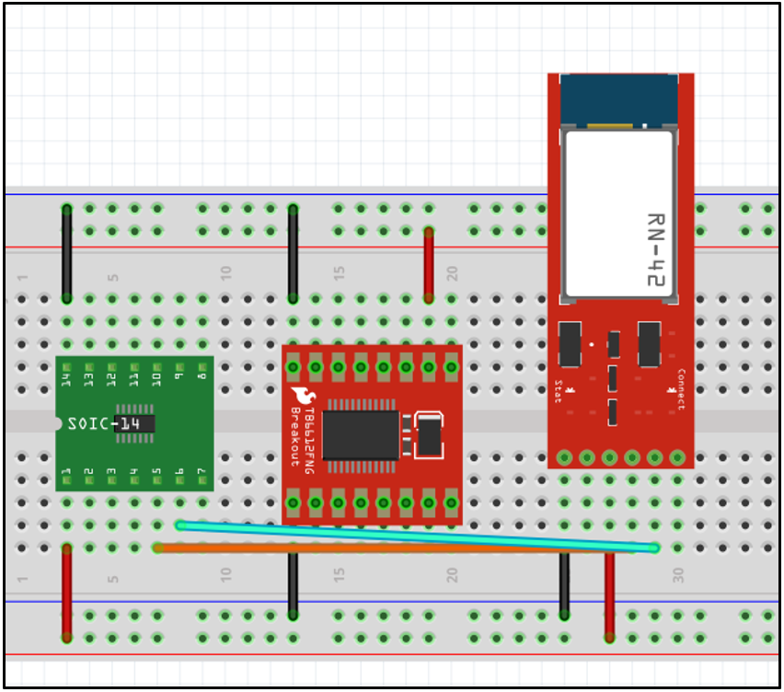Click the "TB6612FNG Breakout" silkscreen text
Viewport: 784px width, 692px height.
point(303,440)
